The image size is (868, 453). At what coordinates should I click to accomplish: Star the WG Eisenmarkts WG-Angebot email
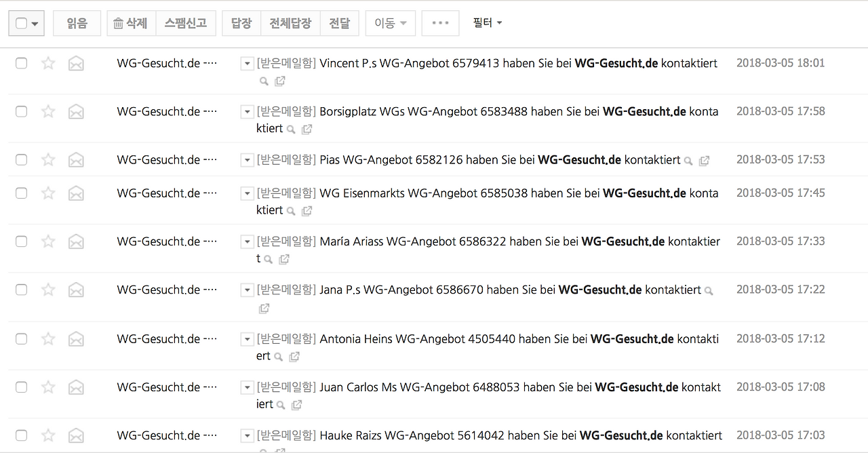coord(48,193)
